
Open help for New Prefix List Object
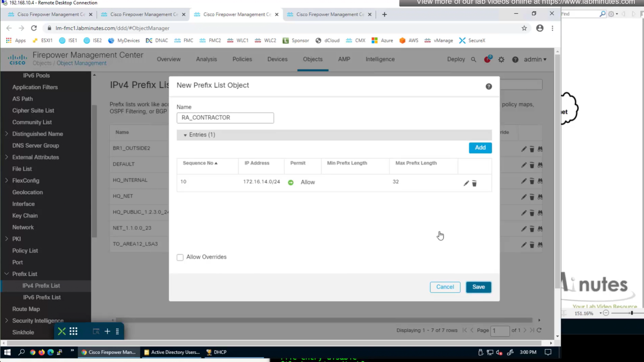click(488, 86)
